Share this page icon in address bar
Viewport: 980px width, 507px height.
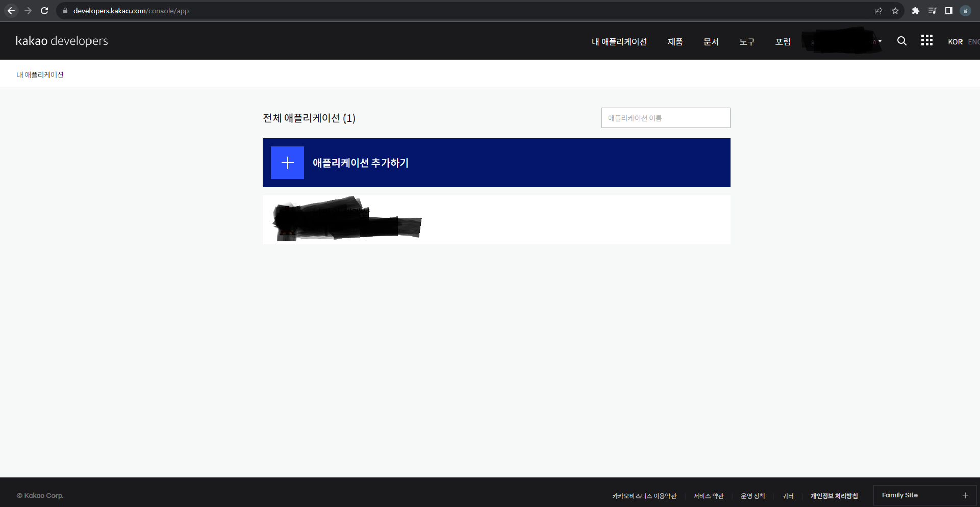[x=878, y=11]
